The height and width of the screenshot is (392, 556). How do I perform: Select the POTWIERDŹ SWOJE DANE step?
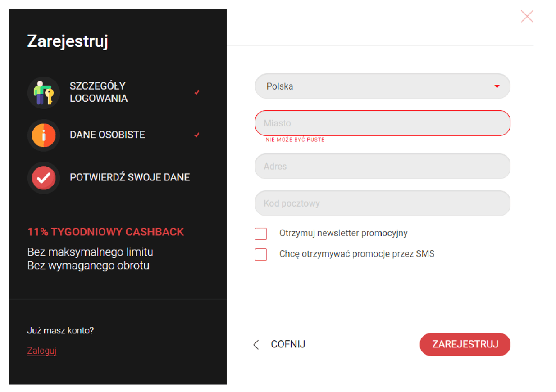click(x=130, y=177)
